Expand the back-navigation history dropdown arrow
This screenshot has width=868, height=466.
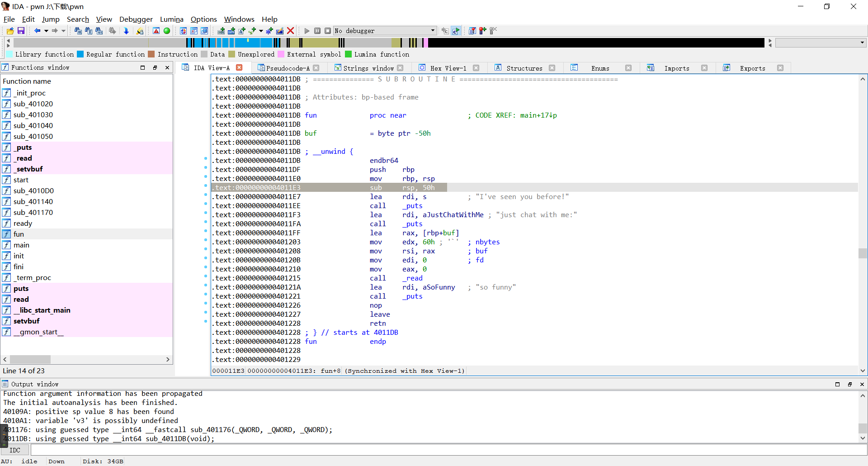point(46,31)
